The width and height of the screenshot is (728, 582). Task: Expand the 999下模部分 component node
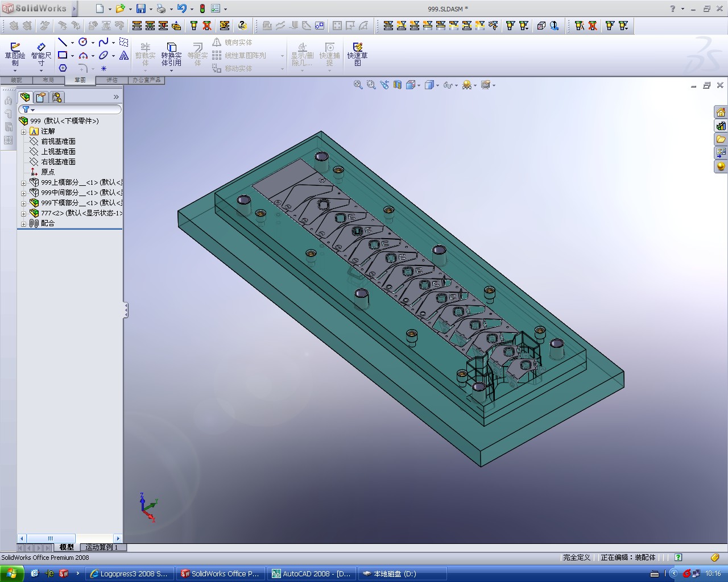[x=23, y=203]
